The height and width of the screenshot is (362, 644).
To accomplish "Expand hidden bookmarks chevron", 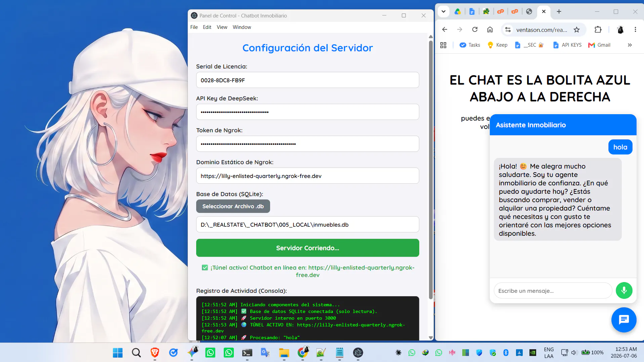I will click(630, 45).
